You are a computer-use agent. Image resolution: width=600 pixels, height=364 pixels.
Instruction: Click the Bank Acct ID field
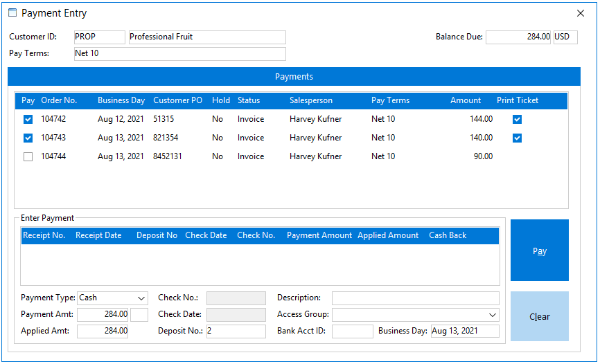point(353,331)
